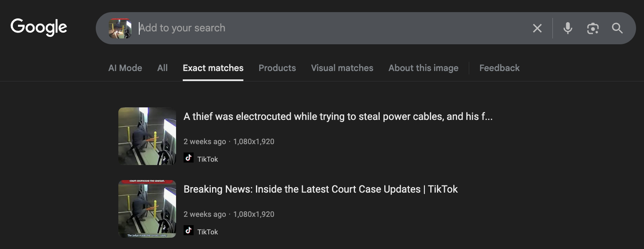Focus the 'Add to your search' field
Viewport: 644px width, 249px height.
click(326, 28)
